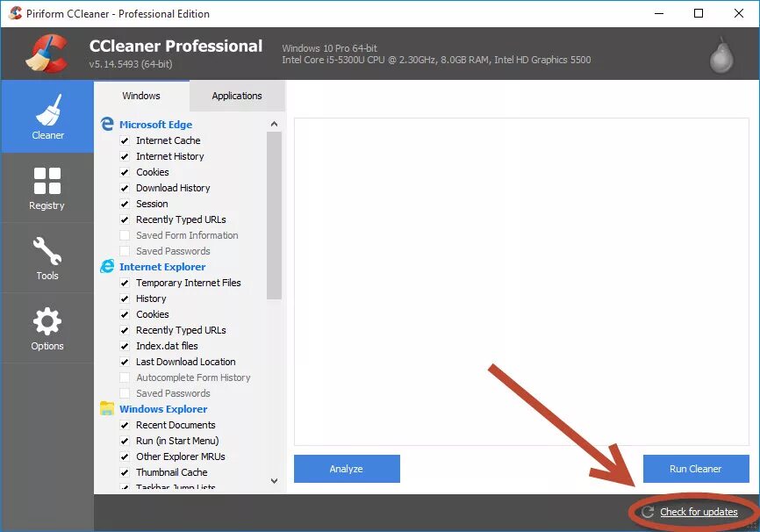Click the Run Cleaner button
Screen dimensions: 760x532
coord(696,469)
